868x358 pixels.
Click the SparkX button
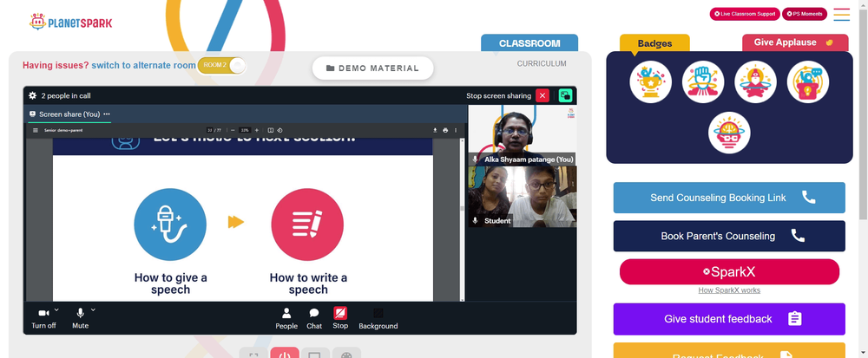[x=729, y=272]
